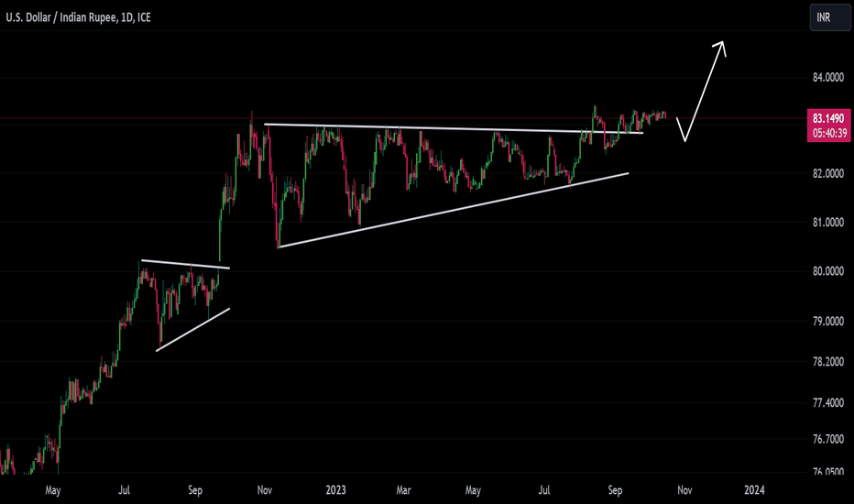Viewport: 854px width, 504px height.
Task: Click the INR currency button
Action: pyautogui.click(x=829, y=17)
